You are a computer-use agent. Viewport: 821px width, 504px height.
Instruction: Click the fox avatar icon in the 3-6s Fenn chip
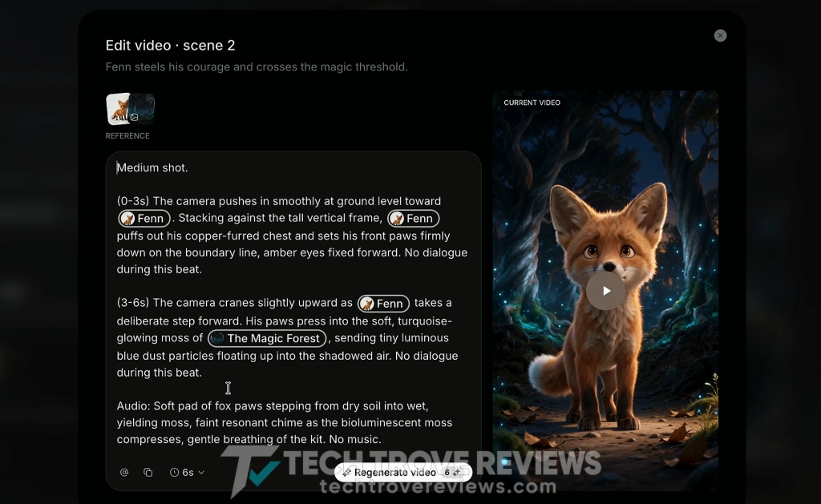pyautogui.click(x=367, y=304)
